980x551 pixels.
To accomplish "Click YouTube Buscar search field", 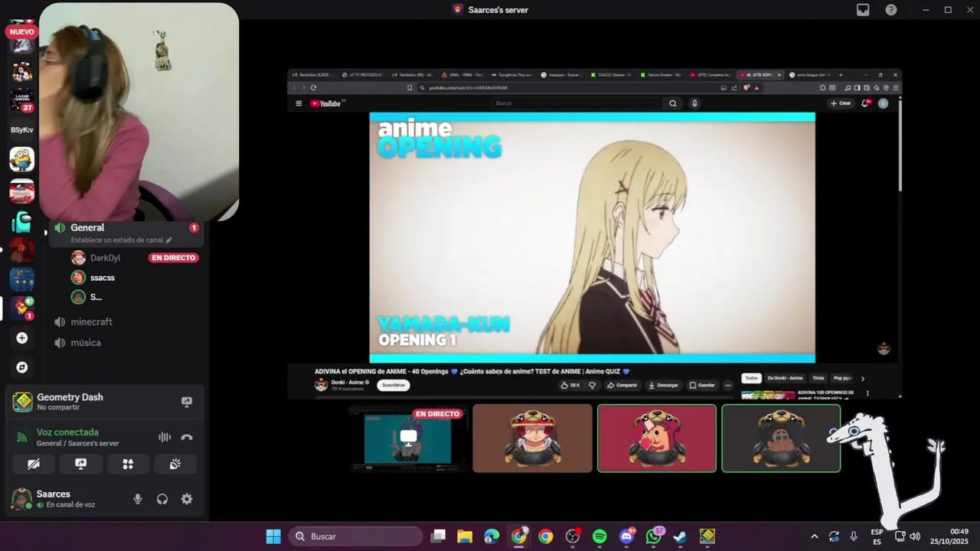I will click(577, 103).
